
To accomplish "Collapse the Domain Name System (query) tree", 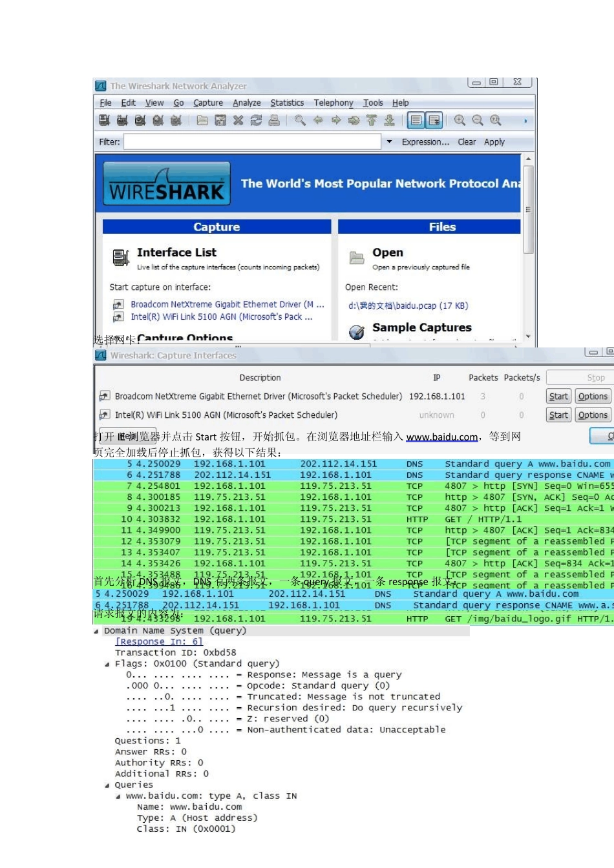I will (x=97, y=631).
